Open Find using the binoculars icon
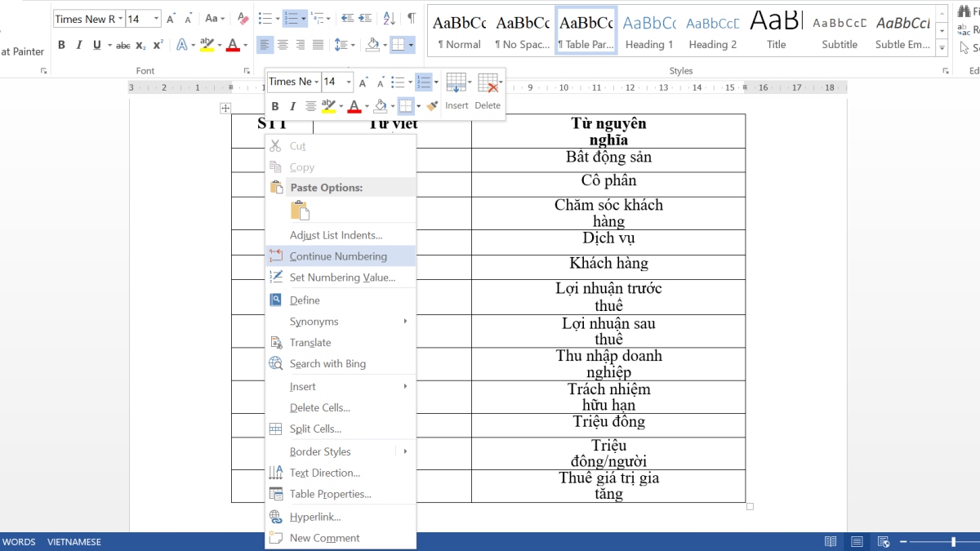The image size is (980, 551). tap(964, 11)
